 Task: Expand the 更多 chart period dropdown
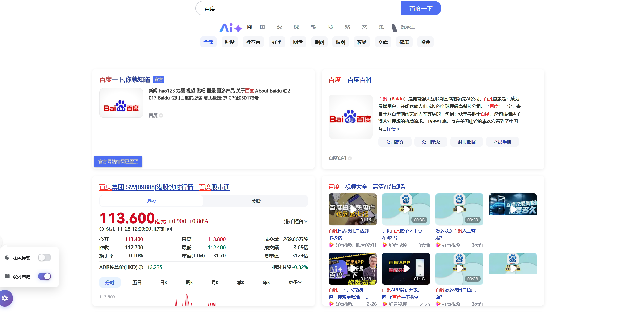tap(295, 282)
